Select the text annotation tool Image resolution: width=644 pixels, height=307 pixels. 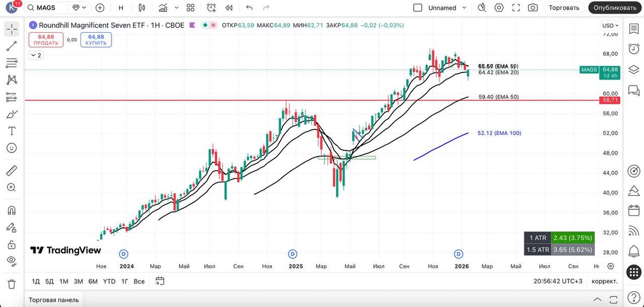click(x=11, y=131)
